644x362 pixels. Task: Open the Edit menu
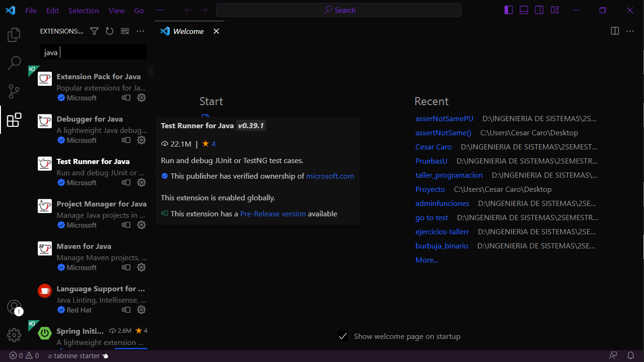pos(53,10)
